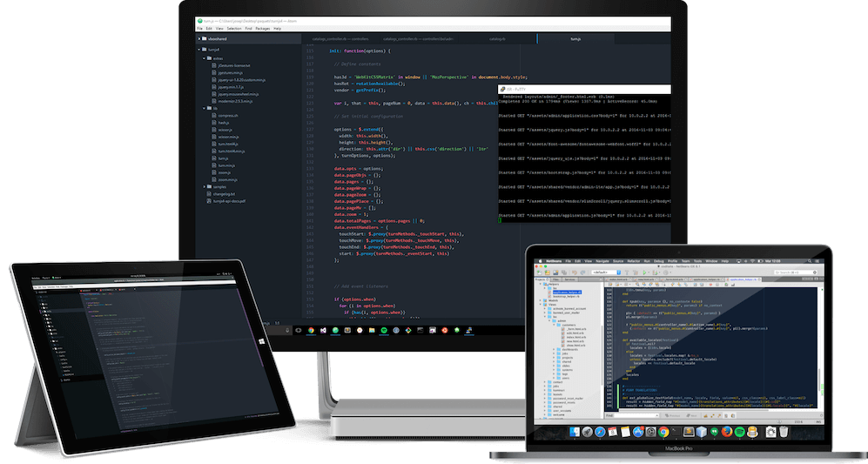
Task: Click the Previous button in NetBeans find bar
Action: tap(673, 415)
